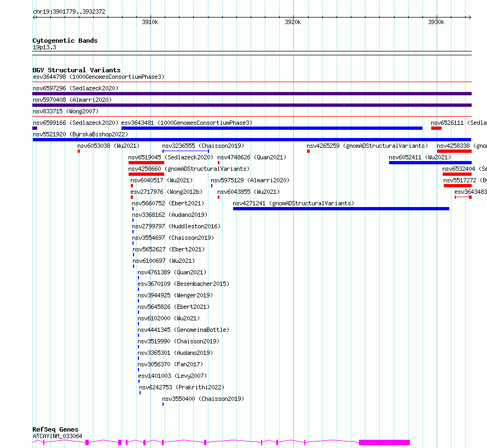Click the nsv4258660 (gnomADStructuralVariants) label
This screenshot has width=487, height=448.
point(189,169)
